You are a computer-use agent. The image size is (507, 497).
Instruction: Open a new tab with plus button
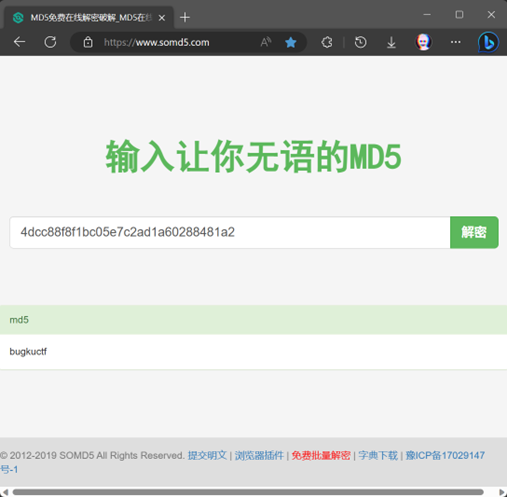click(185, 17)
